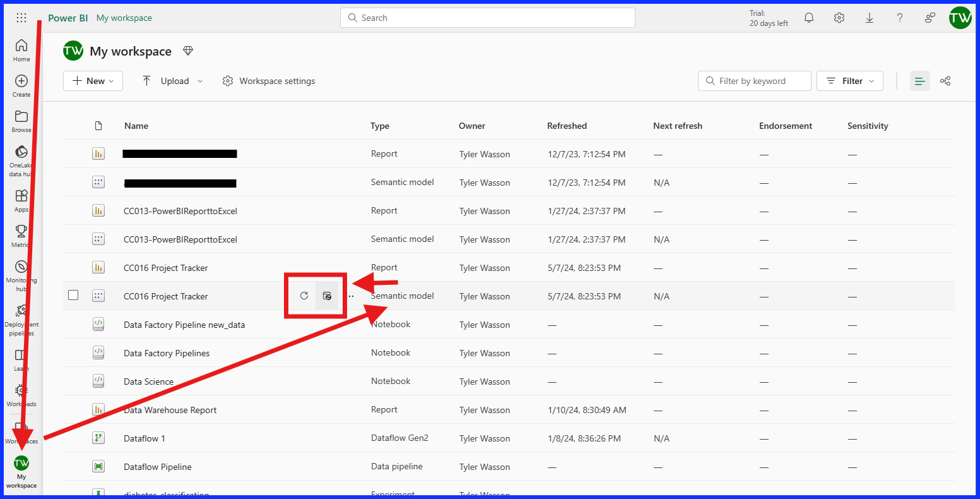The height and width of the screenshot is (499, 980).
Task: Sort by Owner column header
Action: click(x=472, y=126)
